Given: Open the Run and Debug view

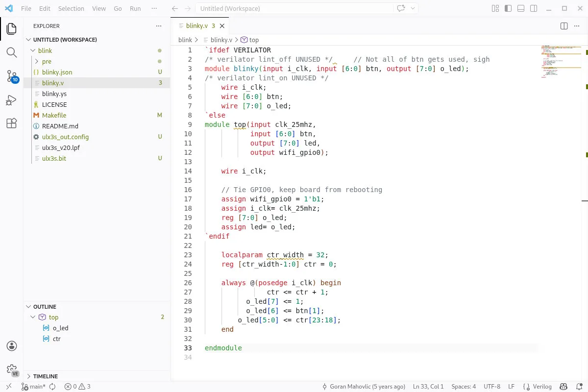Looking at the screenshot, I should [x=12, y=100].
